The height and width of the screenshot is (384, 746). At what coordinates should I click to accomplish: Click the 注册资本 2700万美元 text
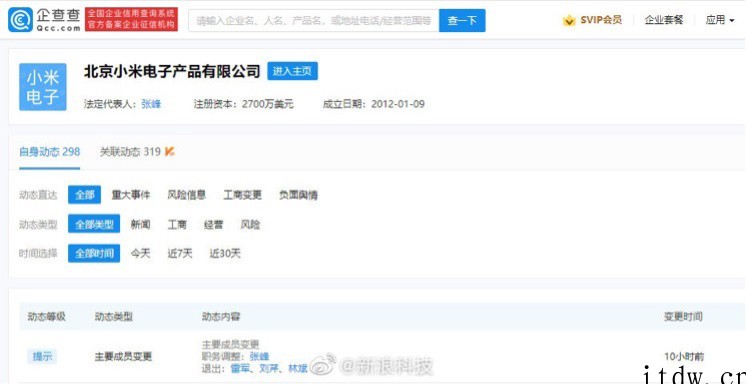(x=244, y=104)
